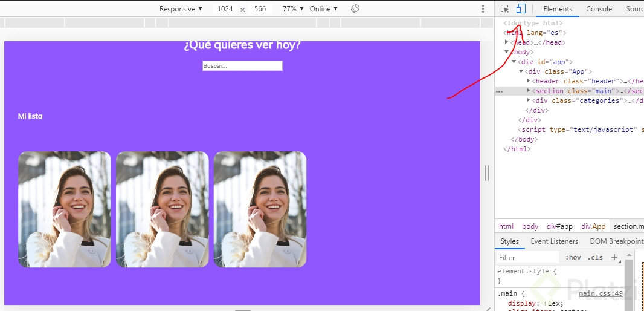
Task: Click div#app in the breadcrumb bar
Action: [x=559, y=226]
